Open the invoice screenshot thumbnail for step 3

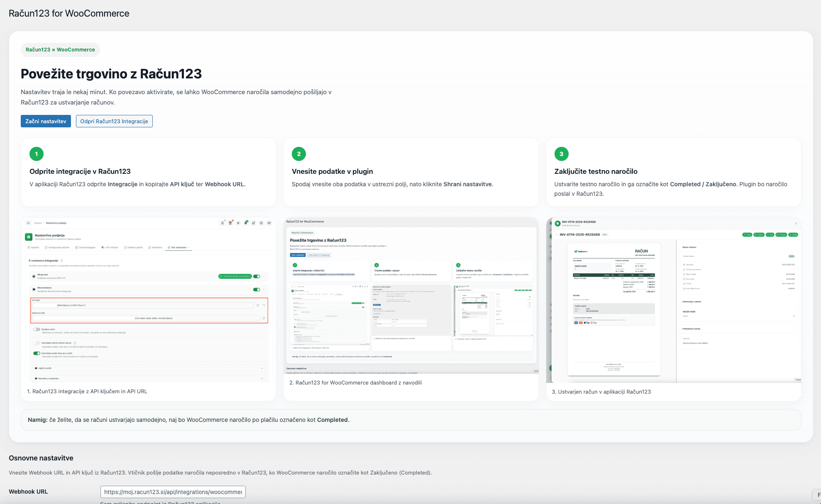673,300
